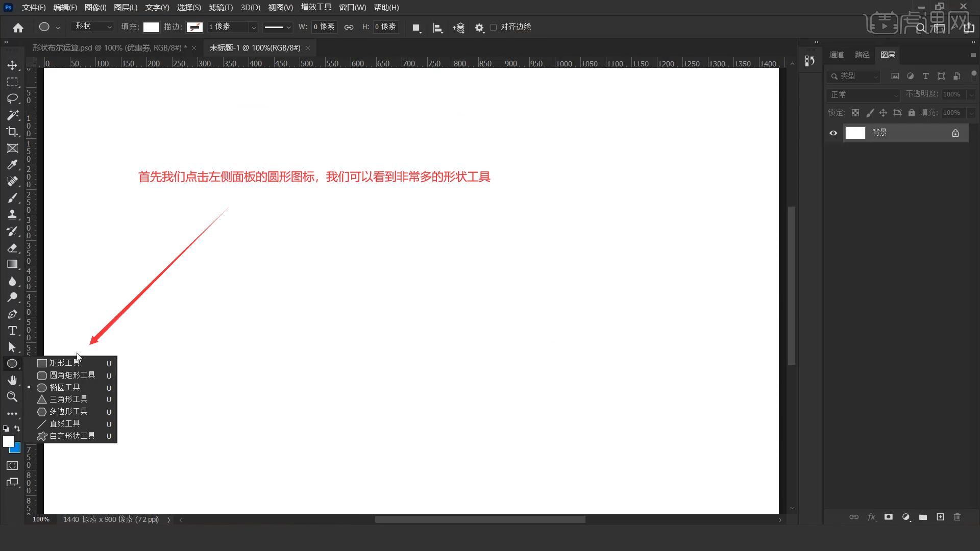Click the foreground color swatch
This screenshot has height=551, width=980.
[8, 441]
